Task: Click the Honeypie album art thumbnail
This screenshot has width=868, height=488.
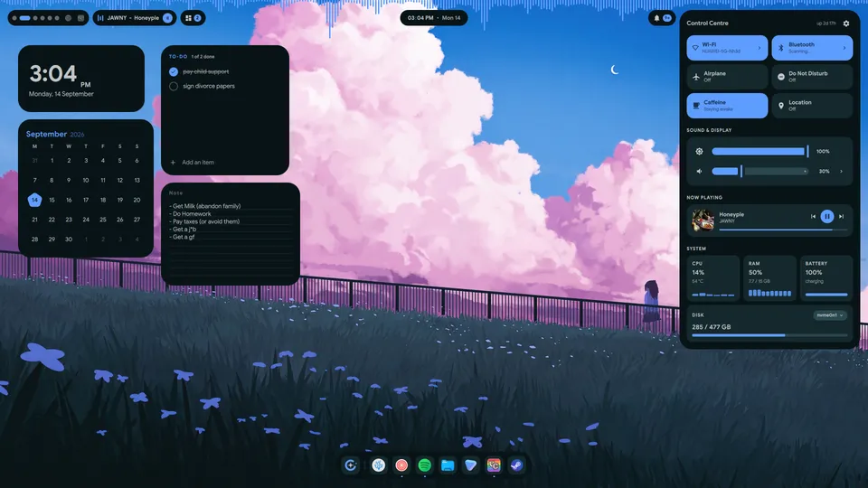Action: (x=703, y=220)
